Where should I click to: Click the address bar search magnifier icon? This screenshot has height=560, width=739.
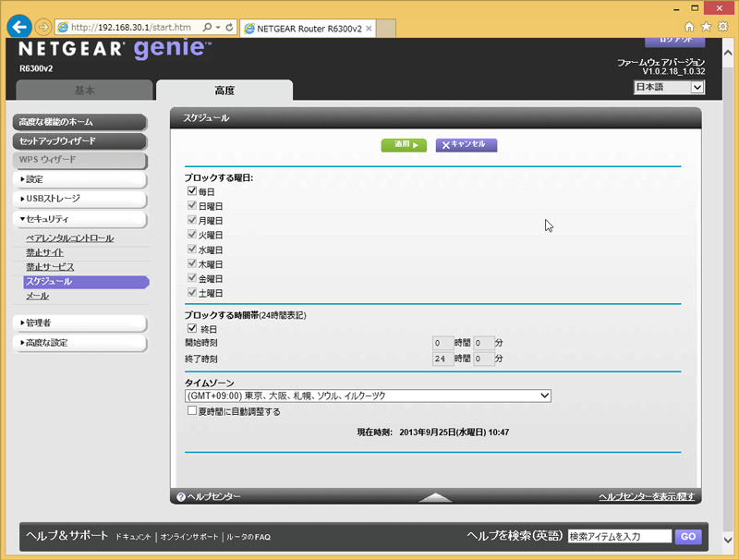(x=206, y=28)
